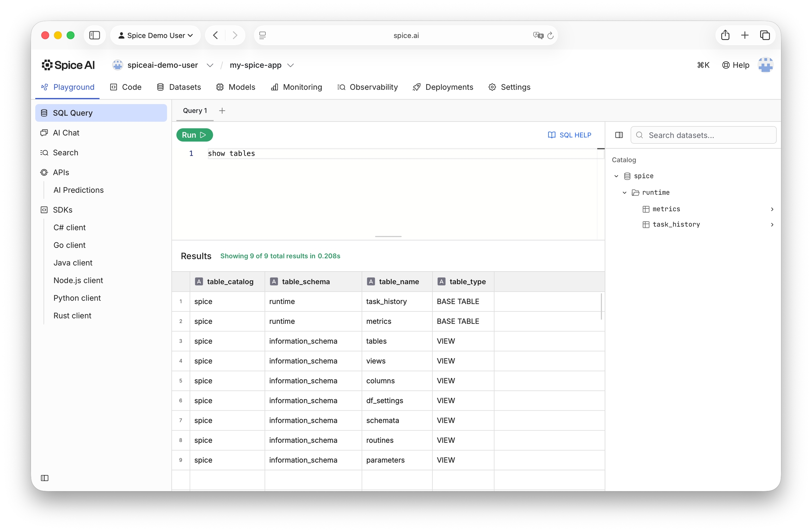Click the Spice AI logo

coord(68,65)
